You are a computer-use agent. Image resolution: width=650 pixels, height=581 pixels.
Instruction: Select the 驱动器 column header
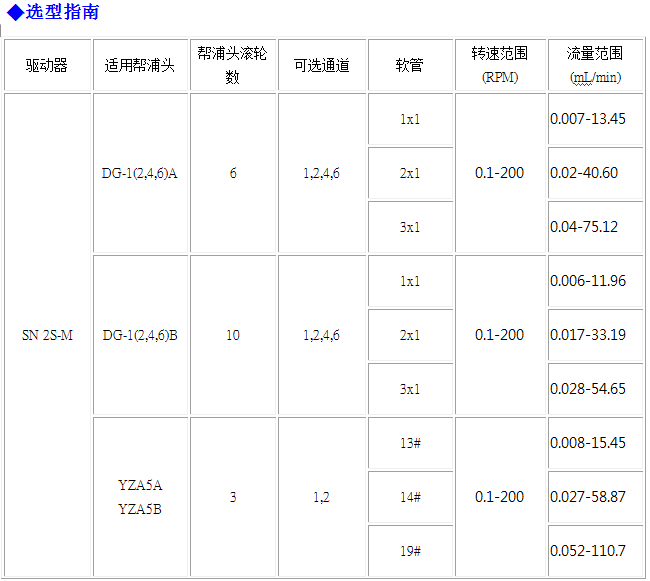(47, 65)
